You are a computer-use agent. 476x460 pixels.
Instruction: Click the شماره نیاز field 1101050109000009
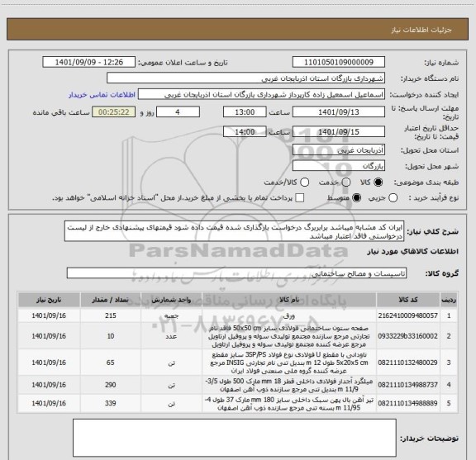(x=339, y=62)
